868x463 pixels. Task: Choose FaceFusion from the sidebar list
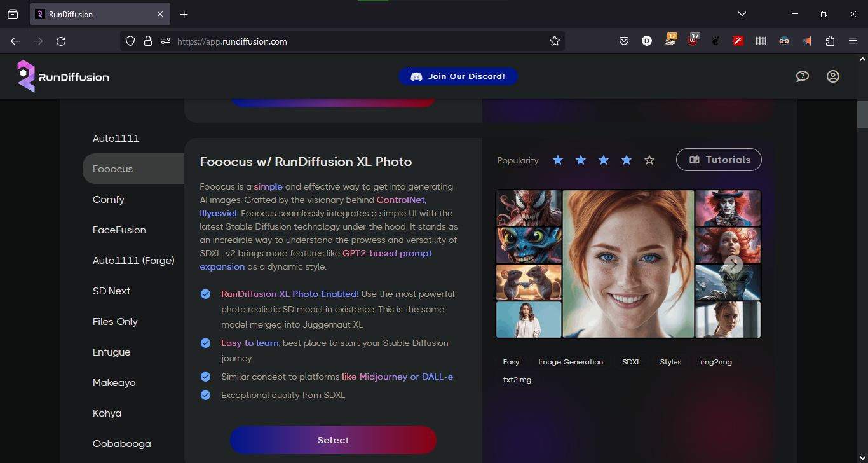[119, 230]
